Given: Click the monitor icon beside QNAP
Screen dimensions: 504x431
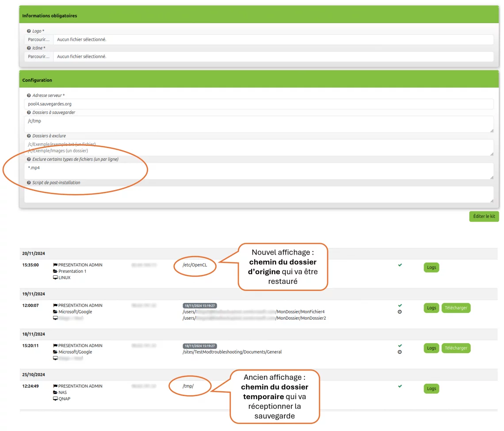Looking at the screenshot, I should coord(55,399).
